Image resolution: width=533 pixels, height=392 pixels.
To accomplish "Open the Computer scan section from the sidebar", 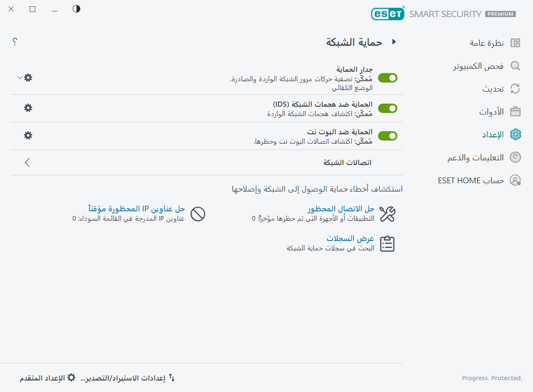I will (x=515, y=66).
